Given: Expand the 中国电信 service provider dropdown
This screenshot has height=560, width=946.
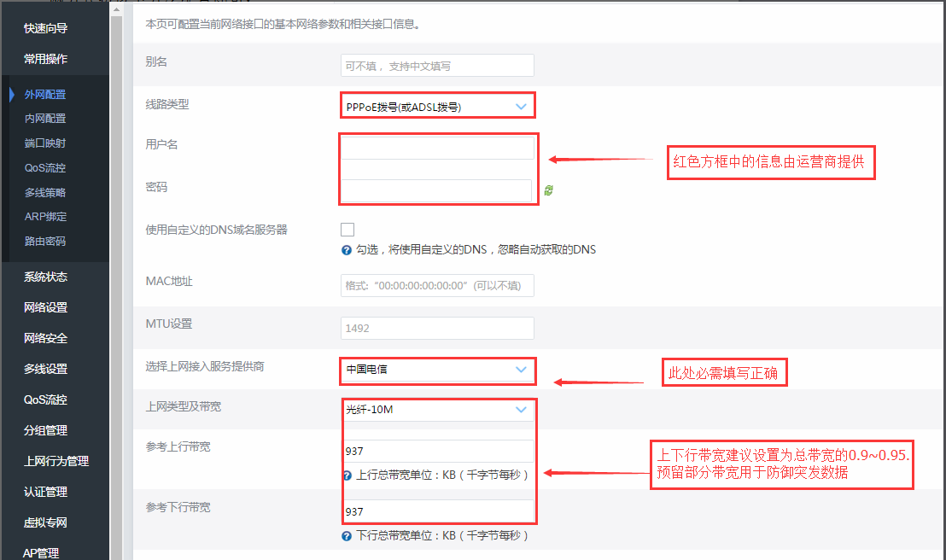Looking at the screenshot, I should coord(437,370).
